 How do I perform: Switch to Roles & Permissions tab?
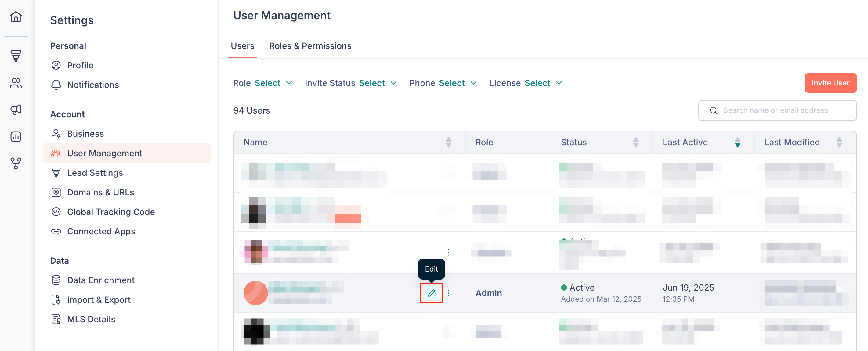(310, 46)
